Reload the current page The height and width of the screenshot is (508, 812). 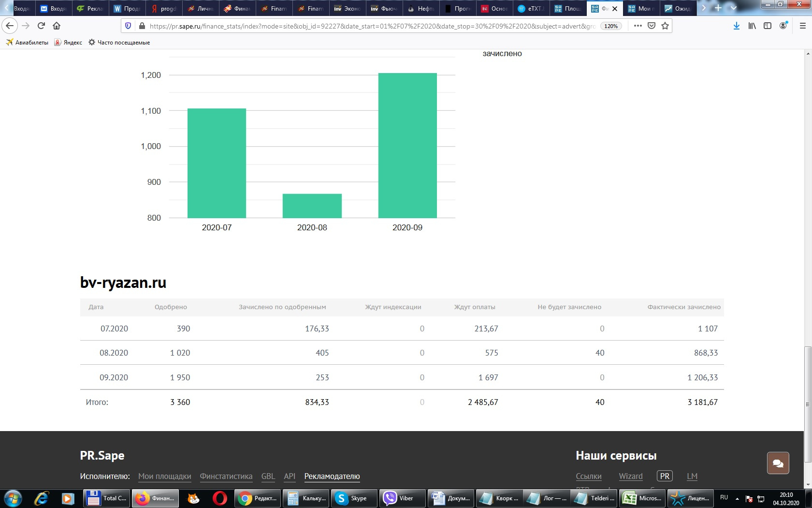41,26
